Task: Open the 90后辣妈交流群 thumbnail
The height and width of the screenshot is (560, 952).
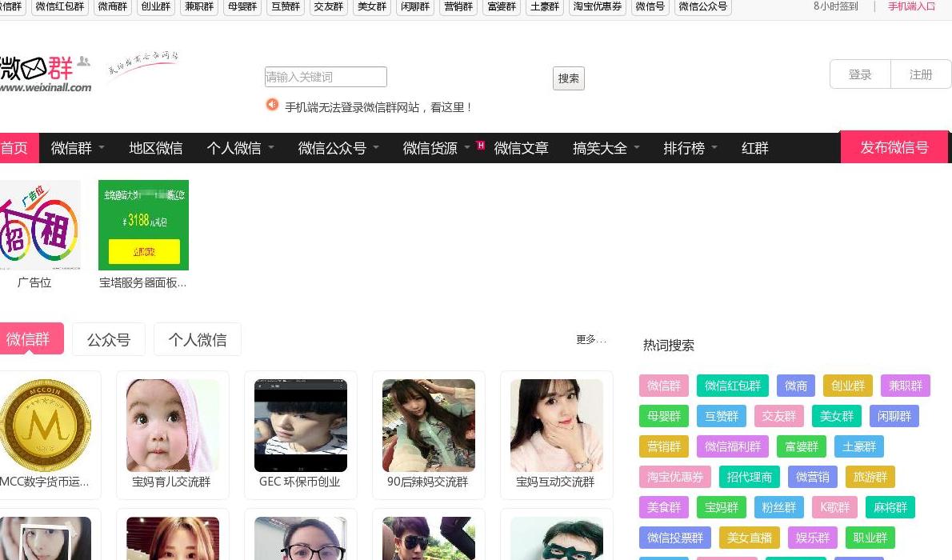Action: 429,425
